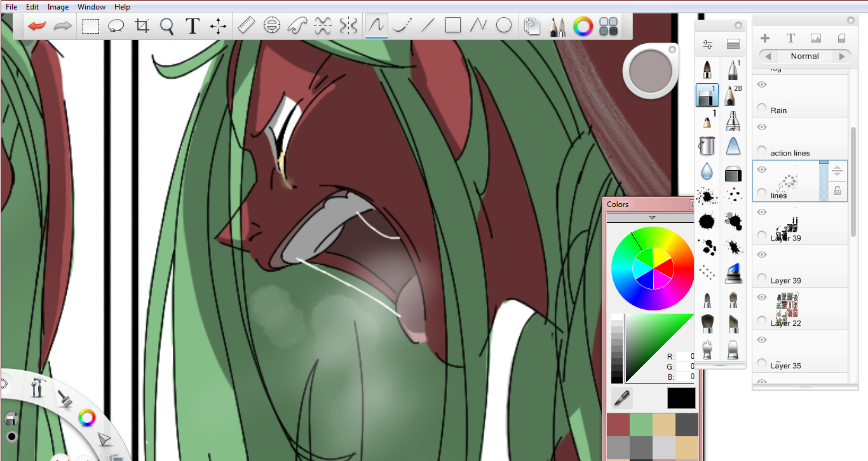Click the Undo arrow in the toolbar

point(37,26)
